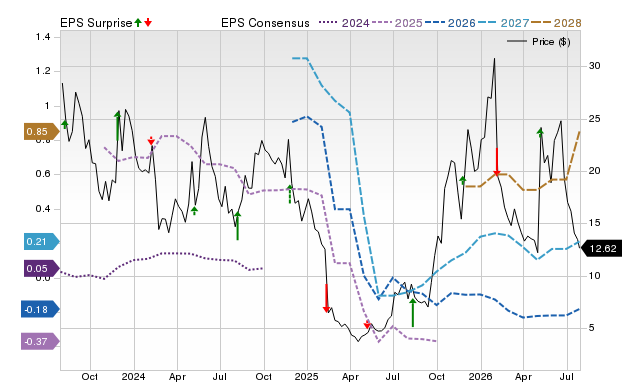This screenshot has height=382, width=640.
Task: Click the dark blue -0.18 value badge
Action: pyautogui.click(x=40, y=309)
